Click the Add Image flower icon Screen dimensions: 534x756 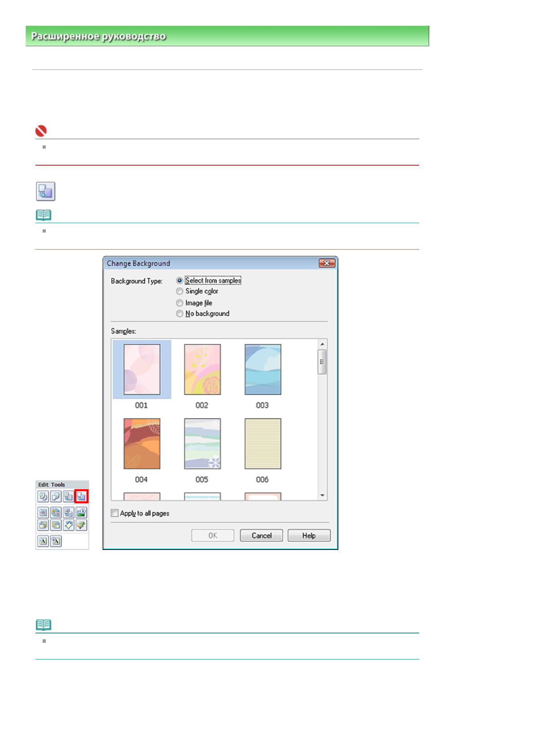(43, 512)
